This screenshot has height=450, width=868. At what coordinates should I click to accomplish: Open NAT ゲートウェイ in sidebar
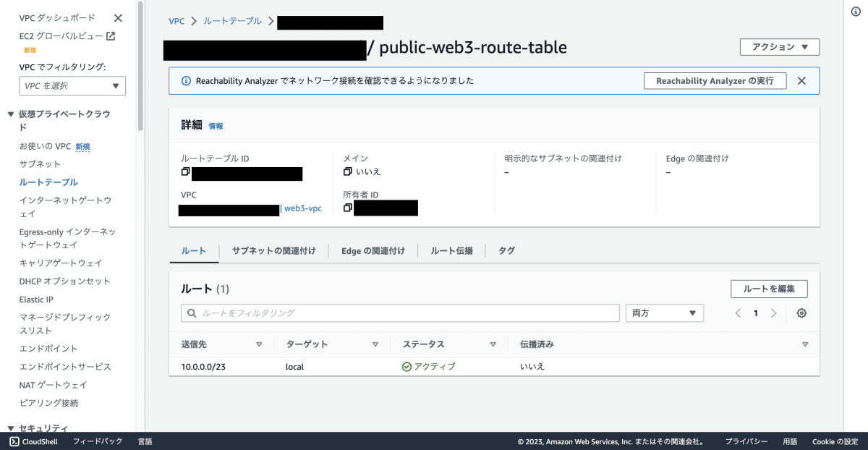tap(53, 385)
